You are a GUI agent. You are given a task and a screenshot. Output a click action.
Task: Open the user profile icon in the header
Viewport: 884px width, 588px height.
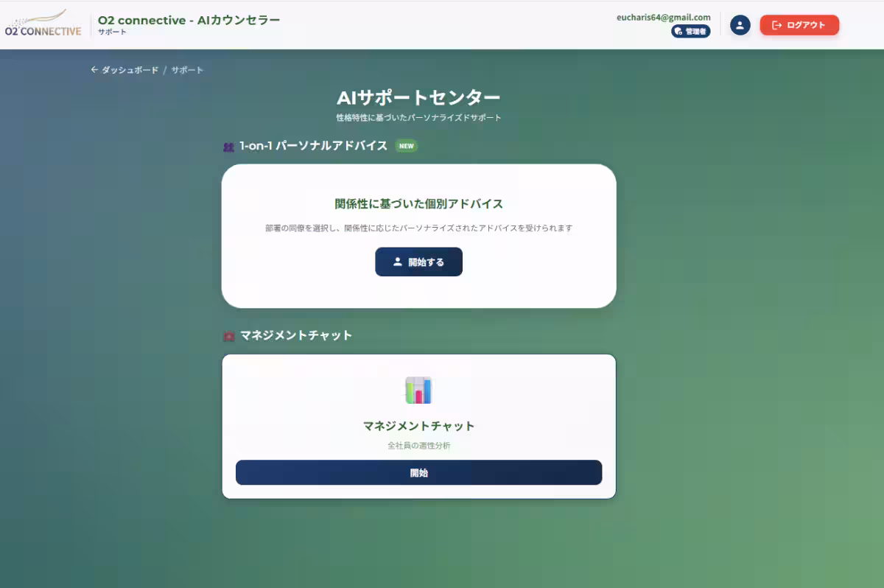click(740, 24)
